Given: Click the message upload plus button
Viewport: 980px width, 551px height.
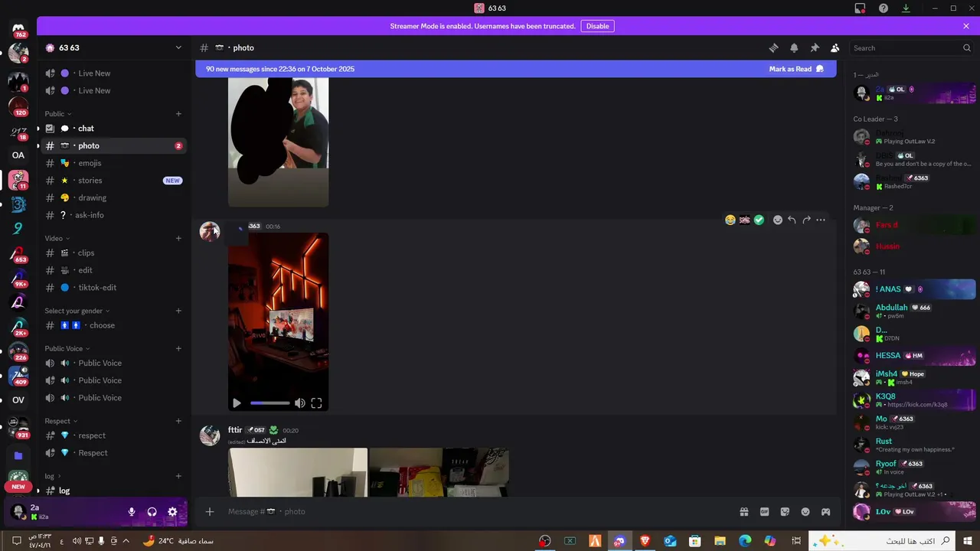Looking at the screenshot, I should (x=210, y=511).
